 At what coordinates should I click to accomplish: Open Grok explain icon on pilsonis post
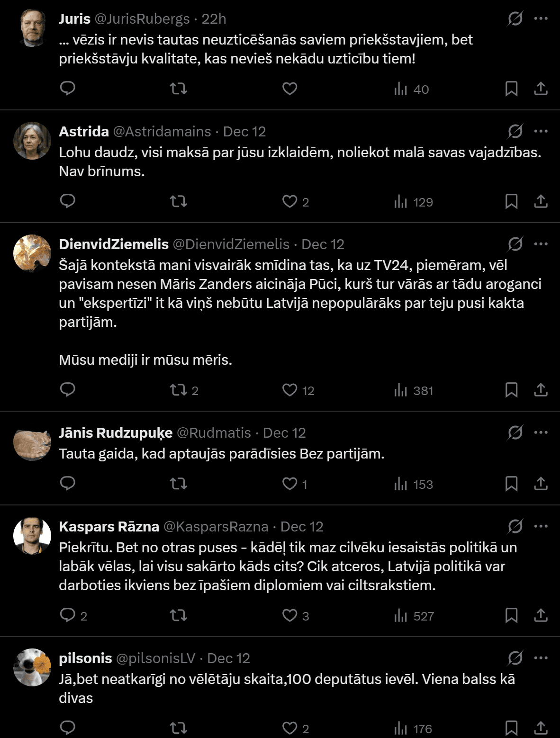(x=515, y=658)
